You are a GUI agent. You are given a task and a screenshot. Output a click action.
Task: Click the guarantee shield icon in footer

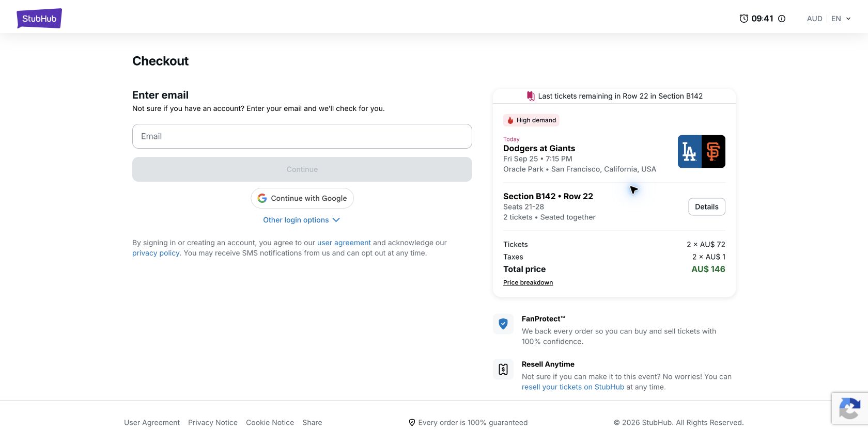[412, 423]
